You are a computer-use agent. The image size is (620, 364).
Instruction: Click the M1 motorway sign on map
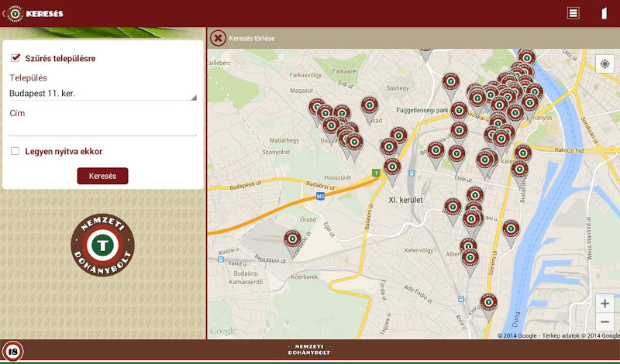tap(320, 196)
